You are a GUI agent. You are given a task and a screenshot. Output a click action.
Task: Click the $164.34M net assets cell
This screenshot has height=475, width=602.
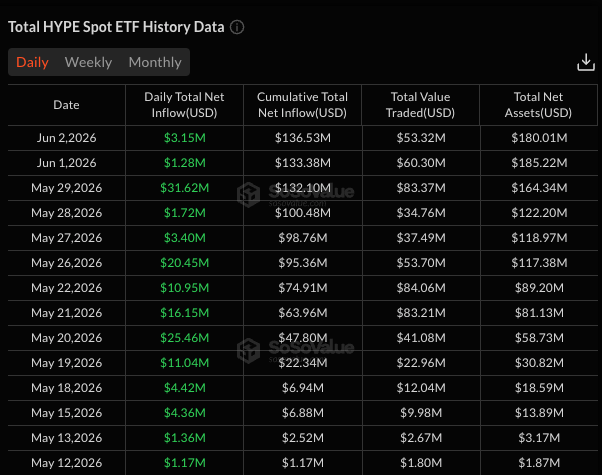539,188
